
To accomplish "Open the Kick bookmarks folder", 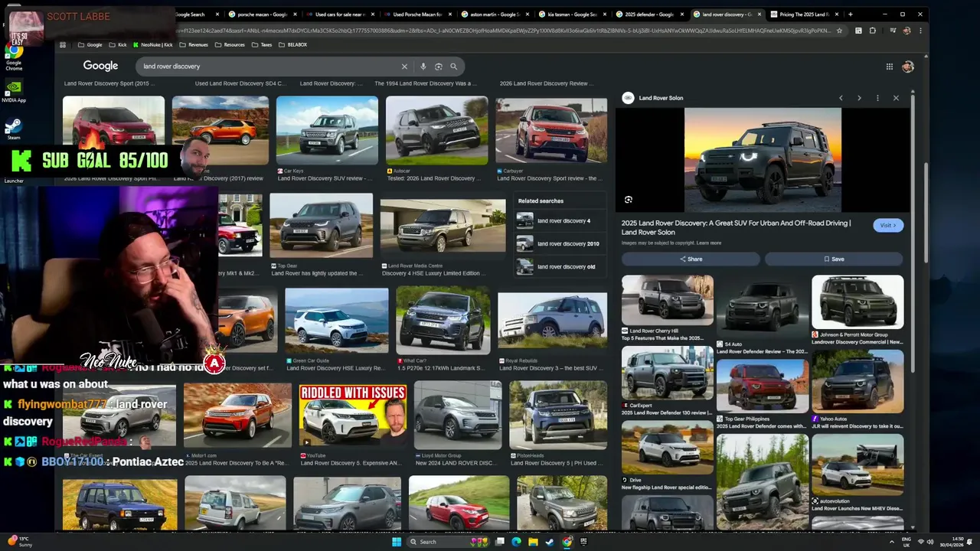I will [x=119, y=45].
